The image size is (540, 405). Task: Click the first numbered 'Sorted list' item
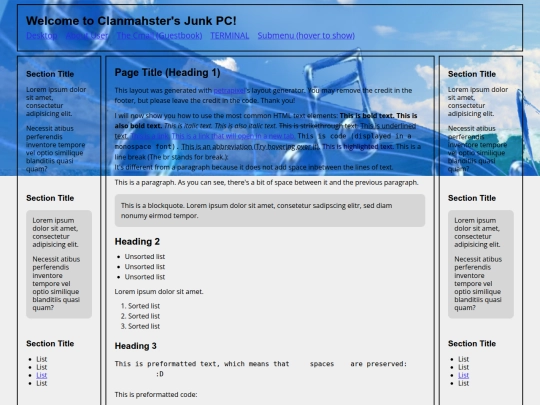[x=144, y=306]
